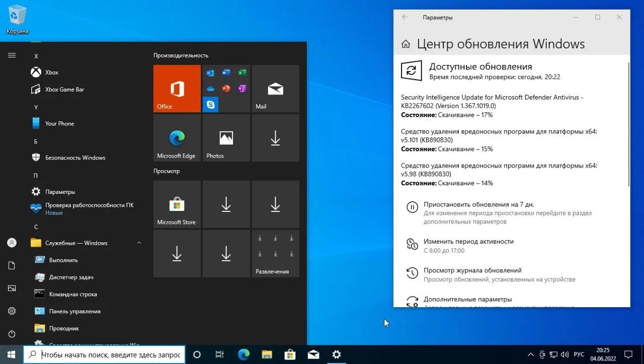Switch to Settings via taskbar icon
This screenshot has width=644, height=364.
coord(337,354)
